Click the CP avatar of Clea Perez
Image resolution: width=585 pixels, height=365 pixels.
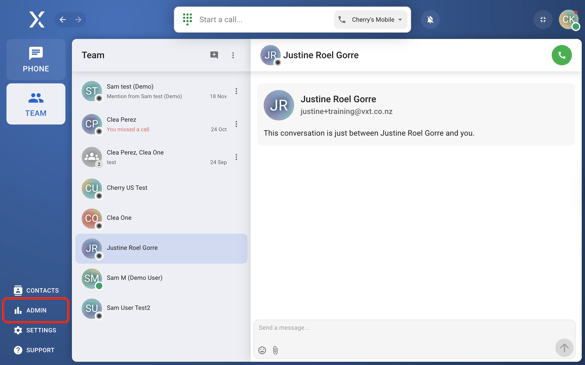click(92, 124)
